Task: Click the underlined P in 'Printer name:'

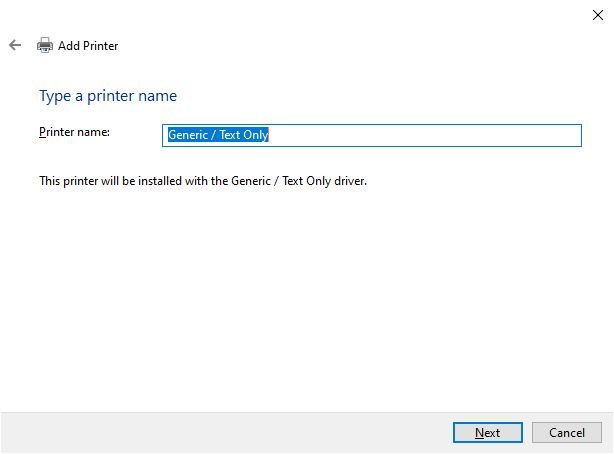Action: 42,132
